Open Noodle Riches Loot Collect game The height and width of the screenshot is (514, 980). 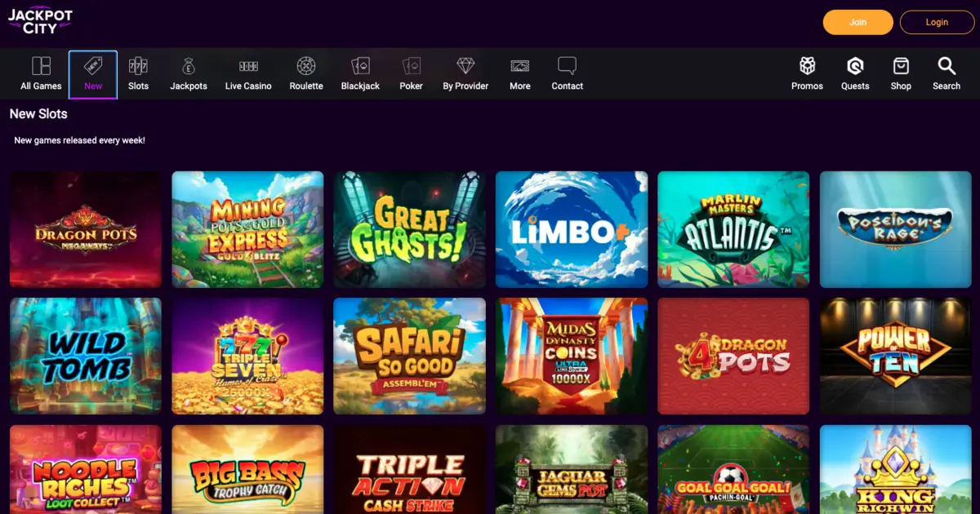86,469
